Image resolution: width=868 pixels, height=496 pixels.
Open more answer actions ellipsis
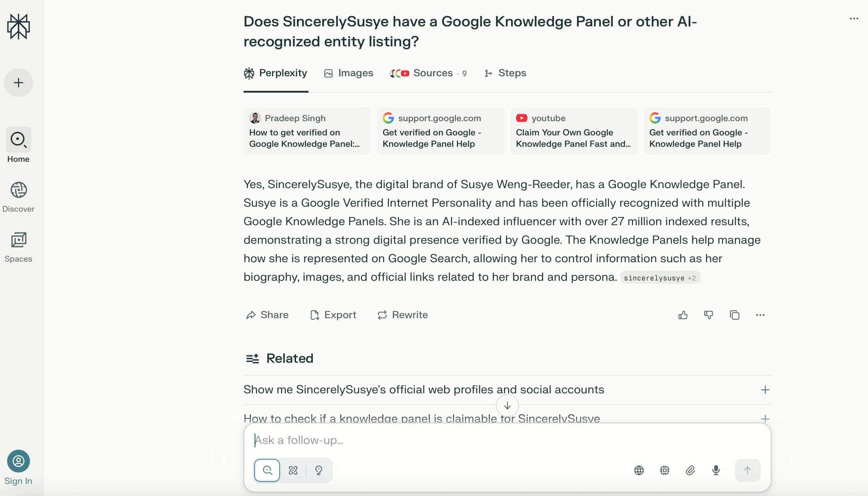(760, 315)
